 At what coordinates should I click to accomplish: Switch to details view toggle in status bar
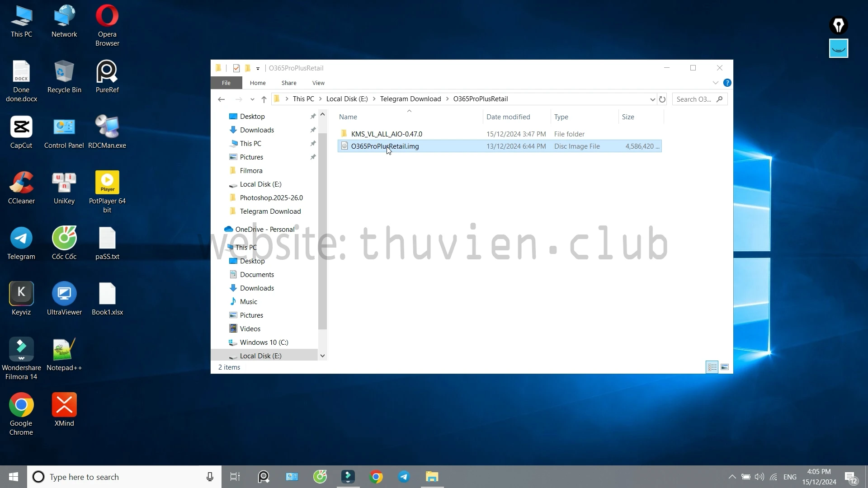(712, 367)
